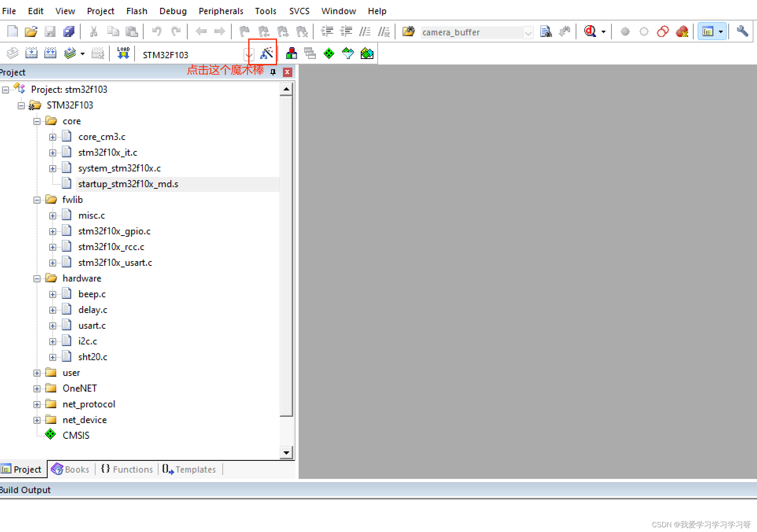This screenshot has width=757, height=532.
Task: Expand the OneNET folder
Action: pyautogui.click(x=37, y=389)
